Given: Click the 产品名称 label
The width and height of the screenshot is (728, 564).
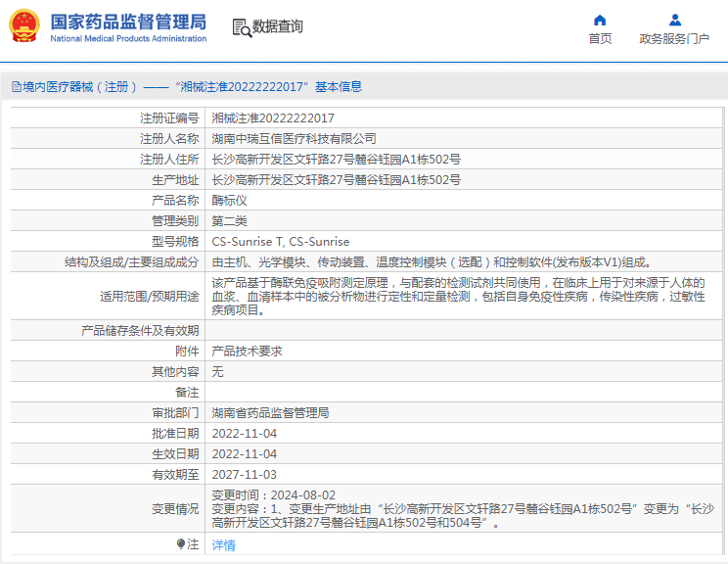Looking at the screenshot, I should (x=175, y=200).
